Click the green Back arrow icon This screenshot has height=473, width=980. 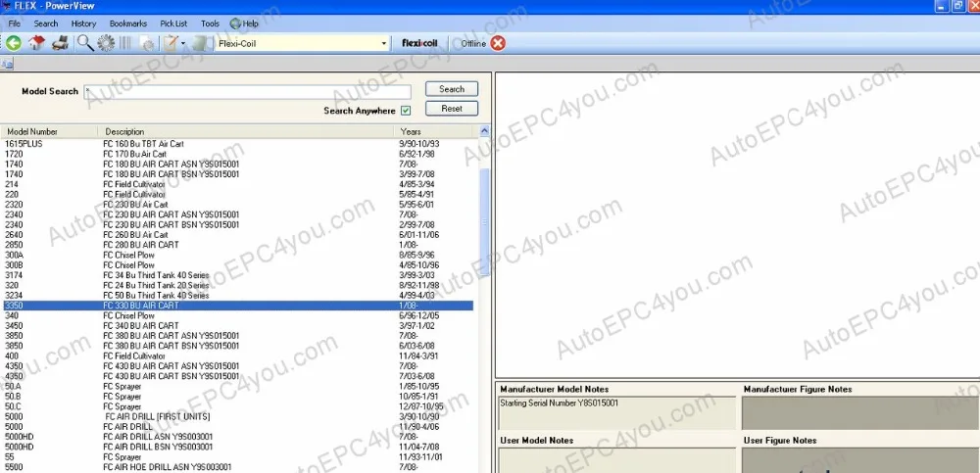coord(14,43)
